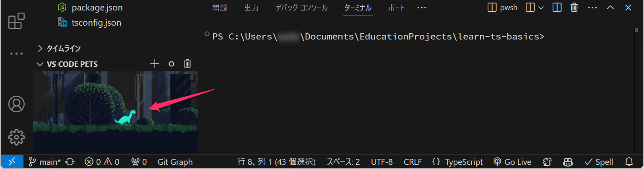Image resolution: width=644 pixels, height=169 pixels.
Task: Open tsconfig.json in the explorer
Action: coord(96,23)
